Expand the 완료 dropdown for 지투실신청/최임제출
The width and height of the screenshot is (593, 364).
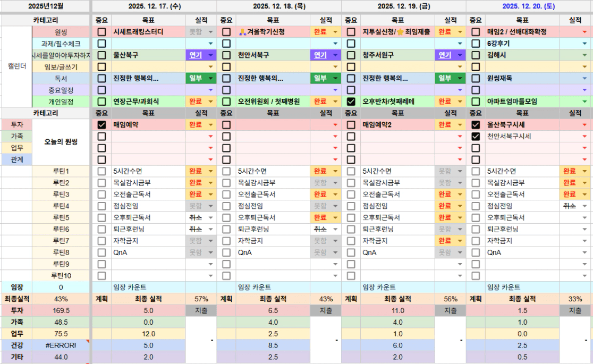[x=460, y=32]
